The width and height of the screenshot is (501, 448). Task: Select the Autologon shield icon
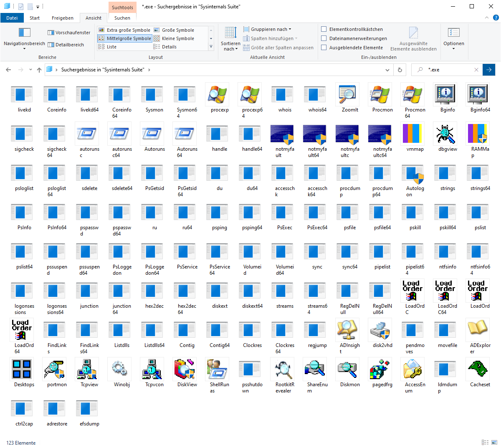(412, 174)
